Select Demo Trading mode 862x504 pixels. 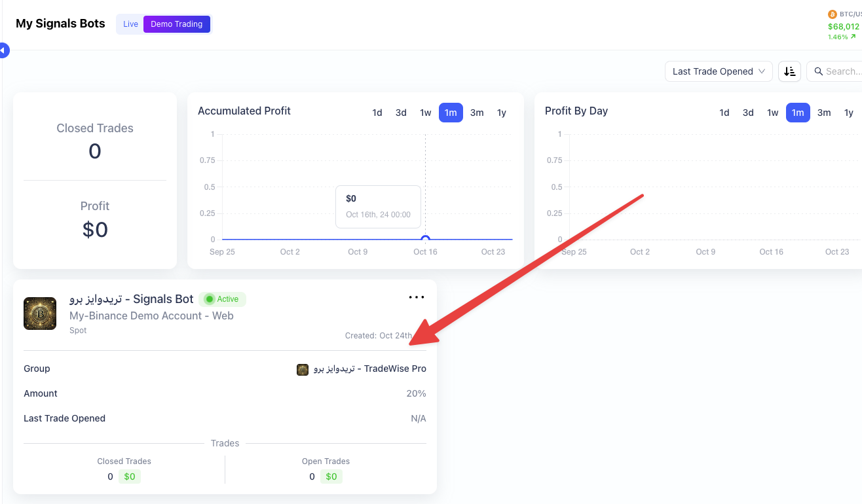click(x=177, y=24)
